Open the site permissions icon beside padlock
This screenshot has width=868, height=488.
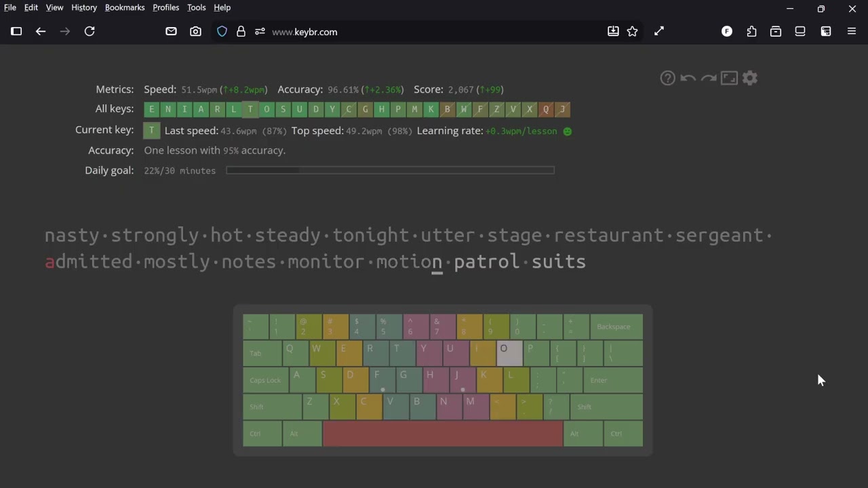click(x=260, y=31)
